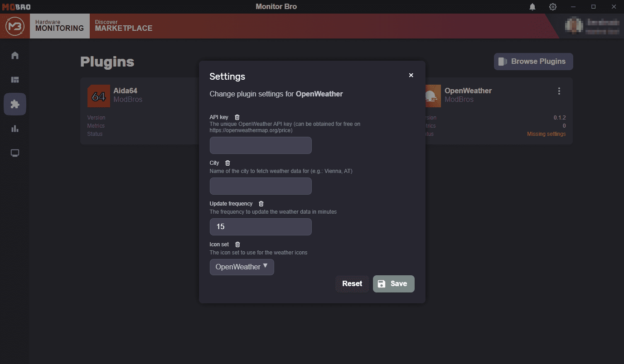624x364 pixels.
Task: Close the Settings dialog with X
Action: 411,75
